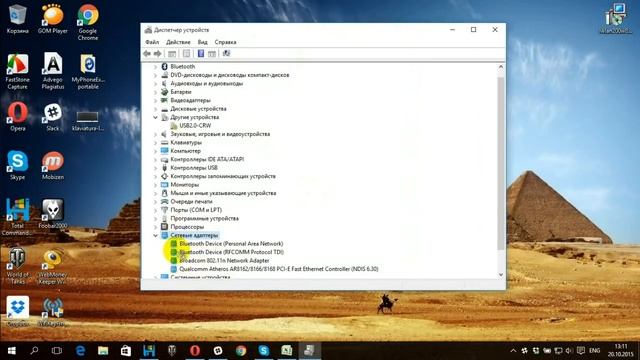Select the USB2.0-CRW device
The height and width of the screenshot is (360, 640).
(x=195, y=126)
